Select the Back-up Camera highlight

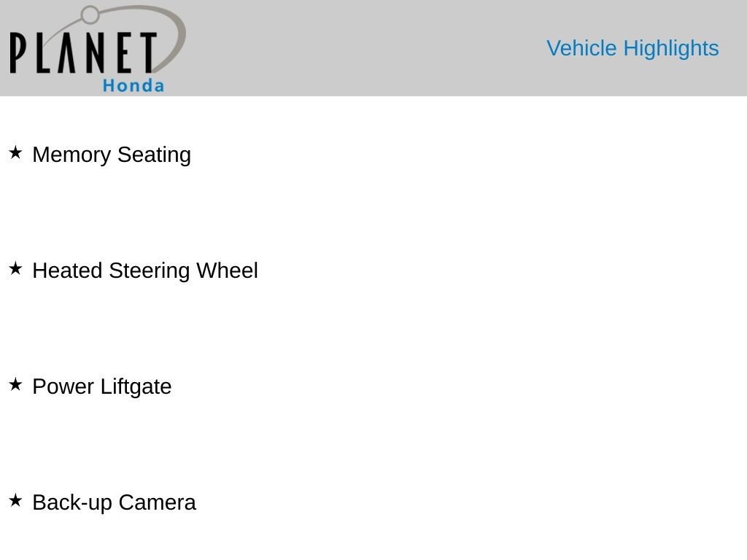tap(115, 503)
